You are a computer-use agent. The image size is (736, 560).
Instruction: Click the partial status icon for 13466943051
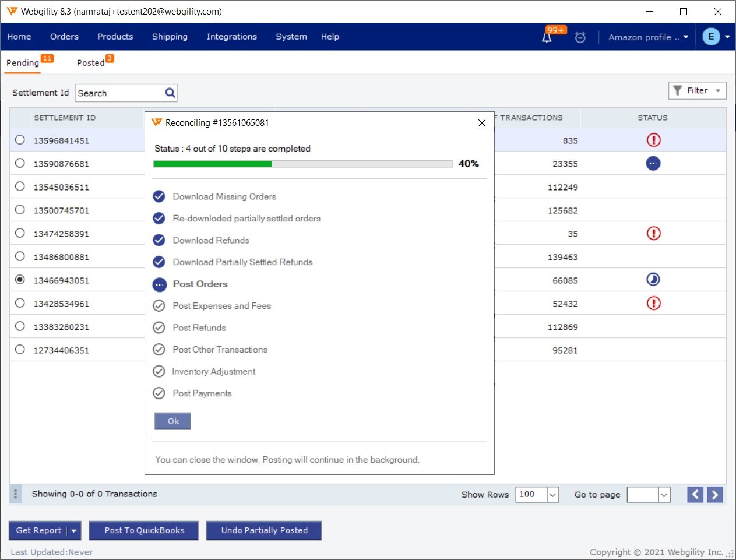[653, 280]
